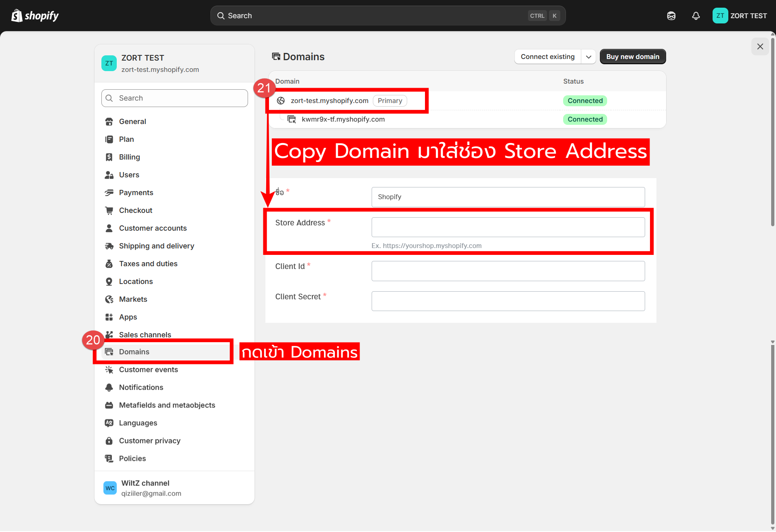Click into the Store Address field
Image resolution: width=776 pixels, height=532 pixels.
click(x=508, y=227)
